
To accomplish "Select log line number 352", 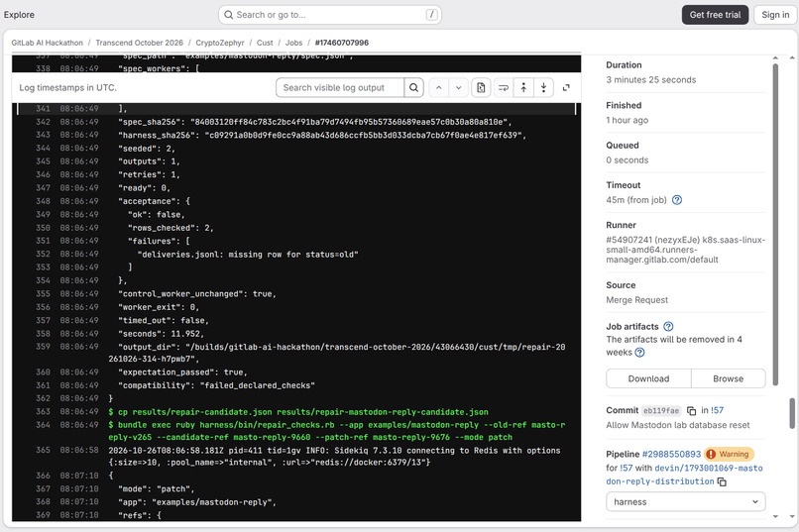I will pyautogui.click(x=43, y=254).
